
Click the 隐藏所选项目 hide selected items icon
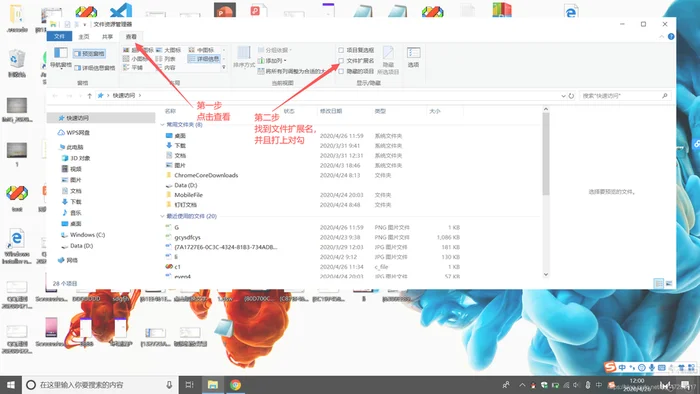(x=388, y=60)
